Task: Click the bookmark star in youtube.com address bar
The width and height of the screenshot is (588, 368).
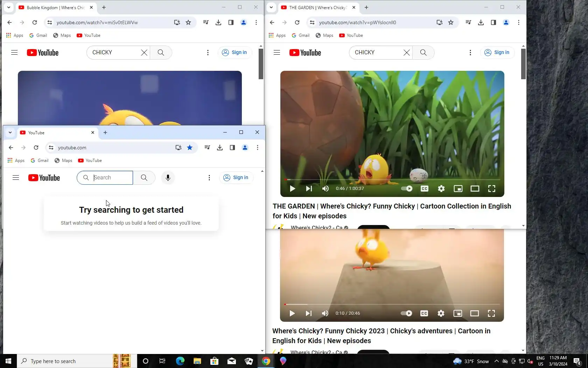Action: [x=190, y=148]
